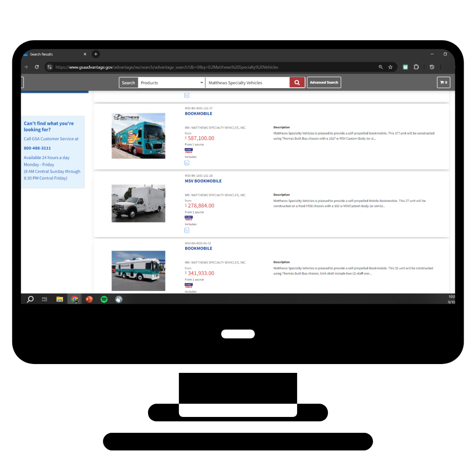Reload the Search Results page
The width and height of the screenshot is (476, 476).
[x=37, y=67]
